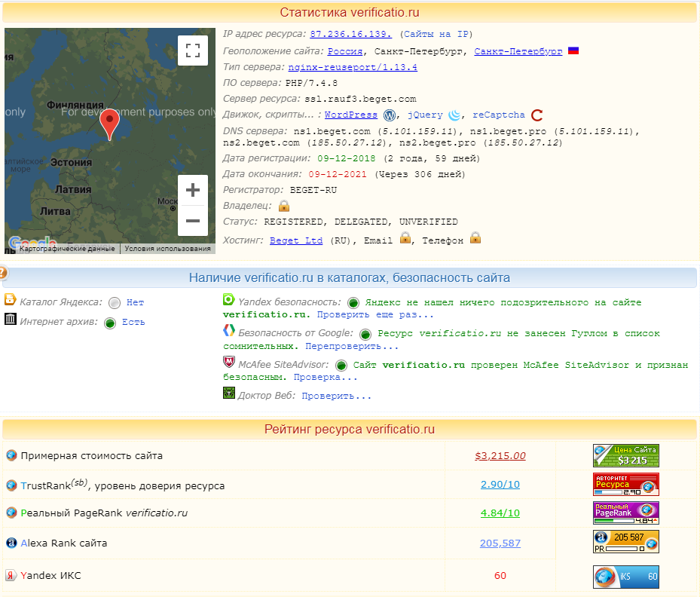The image size is (700, 597).
Task: Click Перепроверить for Google safety
Action: pyautogui.click(x=352, y=346)
